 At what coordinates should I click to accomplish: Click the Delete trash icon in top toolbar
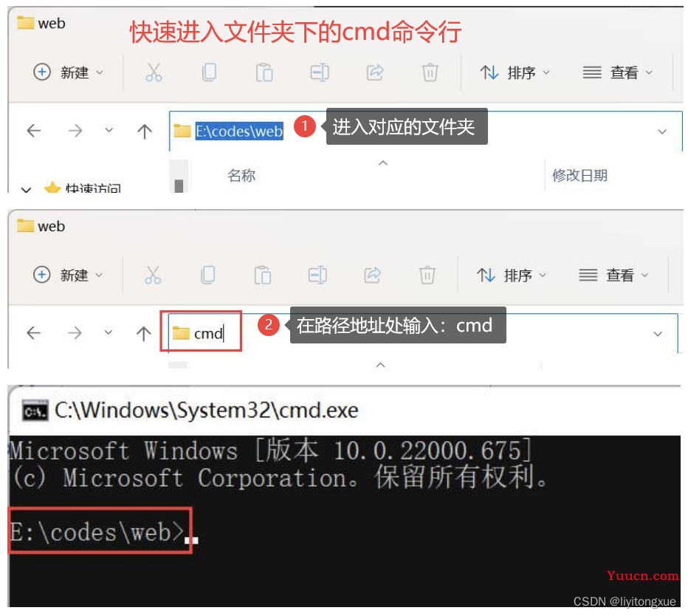click(x=430, y=72)
